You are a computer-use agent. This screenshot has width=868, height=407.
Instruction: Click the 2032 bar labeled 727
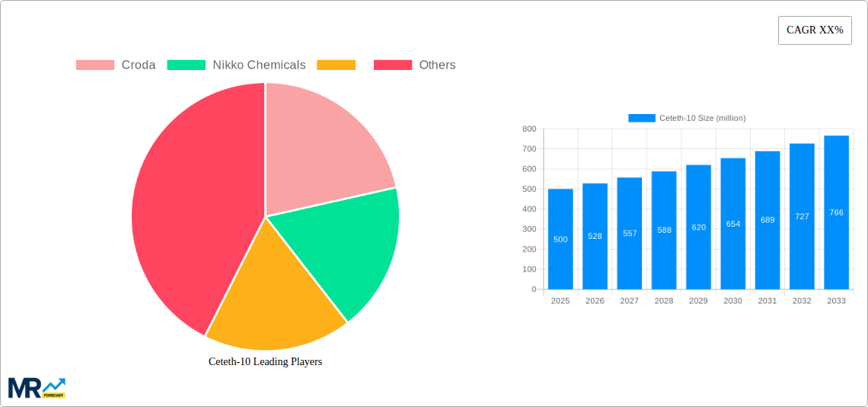802,216
